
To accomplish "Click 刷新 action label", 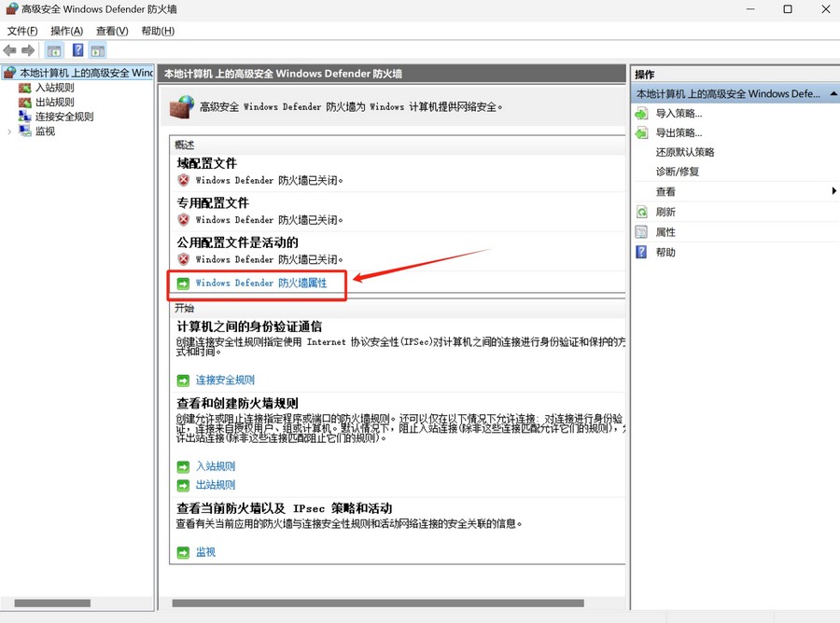I will pyautogui.click(x=665, y=212).
